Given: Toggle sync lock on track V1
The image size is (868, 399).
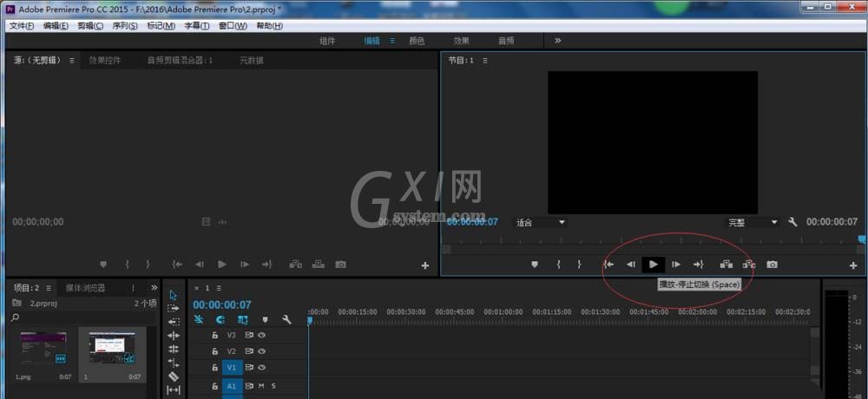Looking at the screenshot, I should (249, 367).
